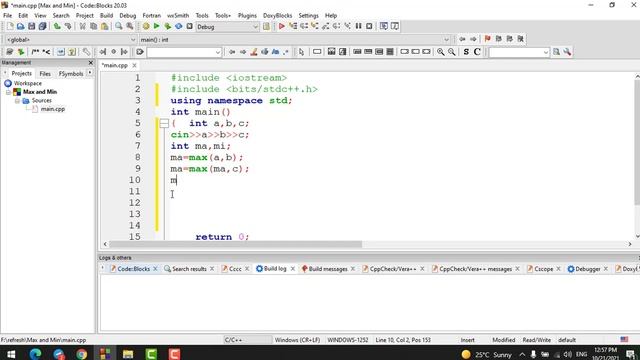The height and width of the screenshot is (360, 640).
Task: Open the wxSmith menu
Action: tap(178, 16)
